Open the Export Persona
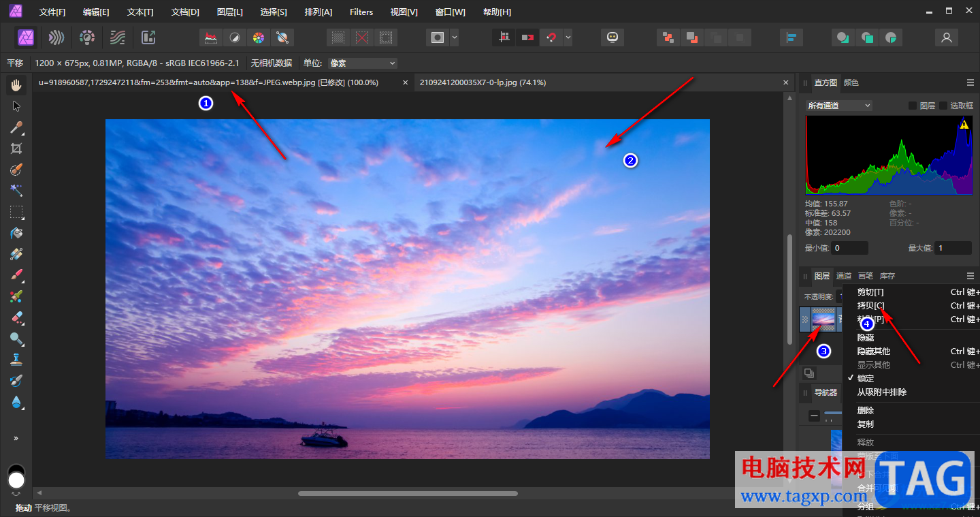The height and width of the screenshot is (517, 980). pos(148,37)
